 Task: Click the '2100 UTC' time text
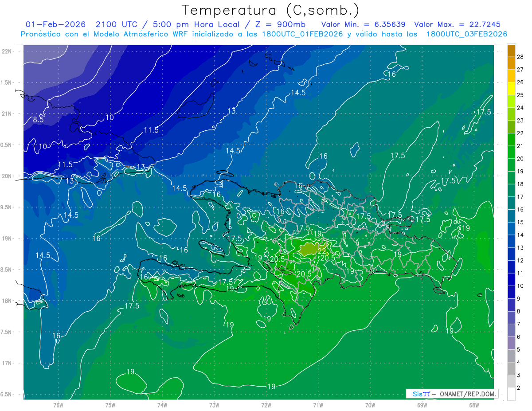(x=116, y=24)
